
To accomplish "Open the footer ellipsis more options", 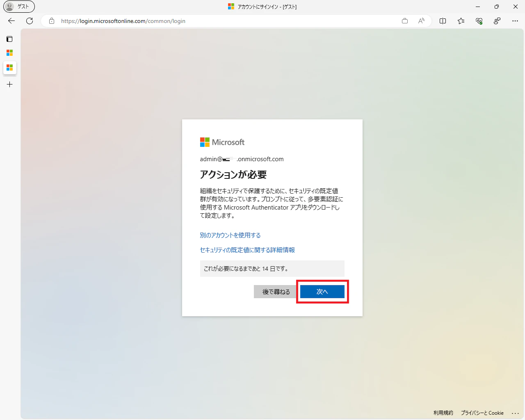I will coord(515,413).
